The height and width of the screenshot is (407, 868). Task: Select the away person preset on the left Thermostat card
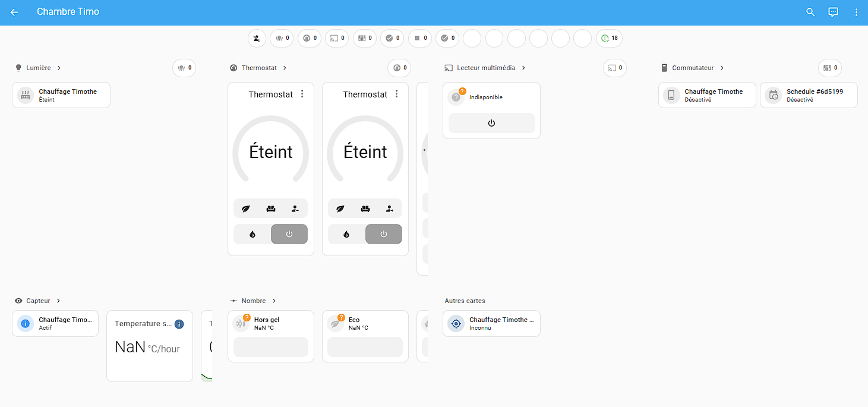click(295, 209)
